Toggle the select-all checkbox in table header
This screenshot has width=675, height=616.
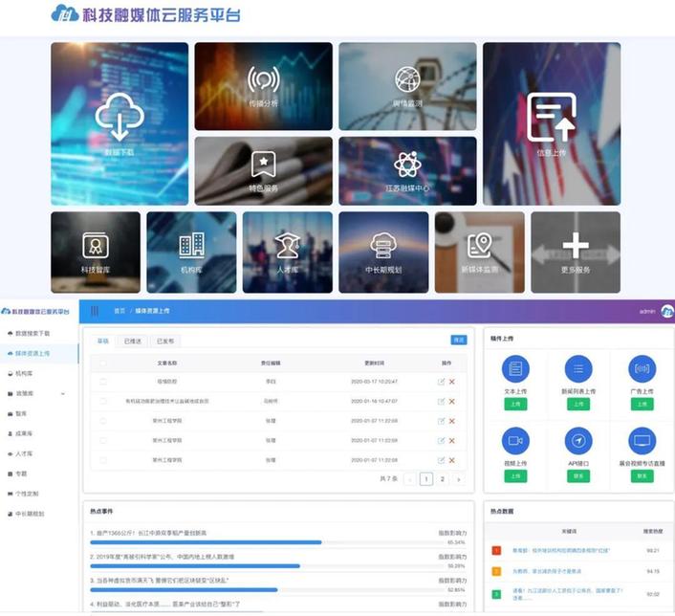coord(103,363)
